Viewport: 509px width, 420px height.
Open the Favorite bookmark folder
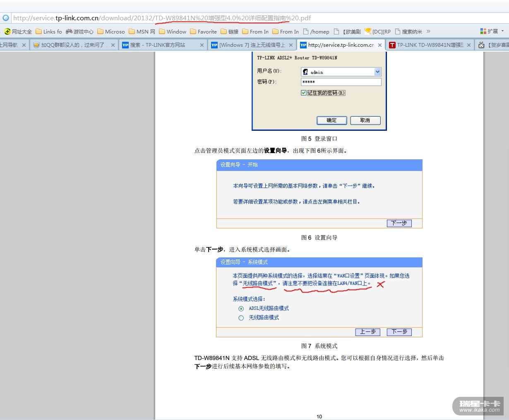203,31
